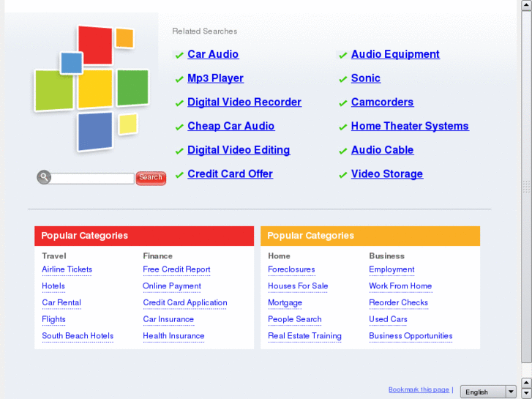532x399 pixels.
Task: Click the orange Popular Categories header
Action: (370, 236)
